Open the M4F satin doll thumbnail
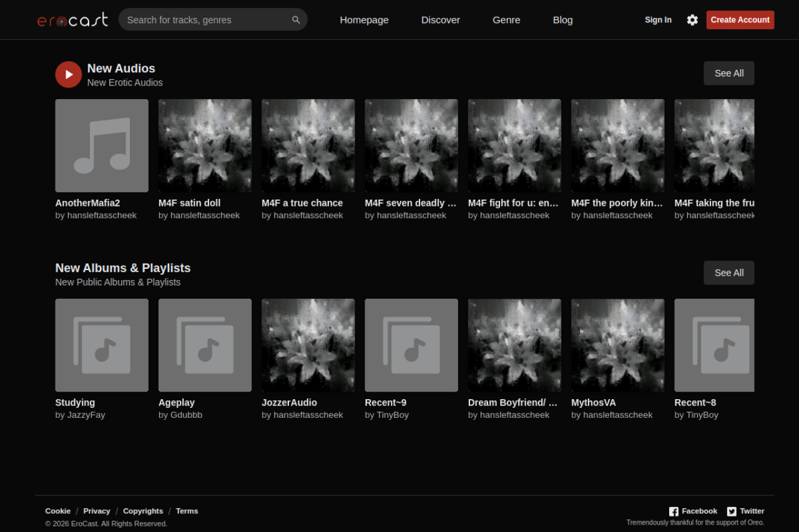Viewport: 799px width, 532px height. click(205, 145)
